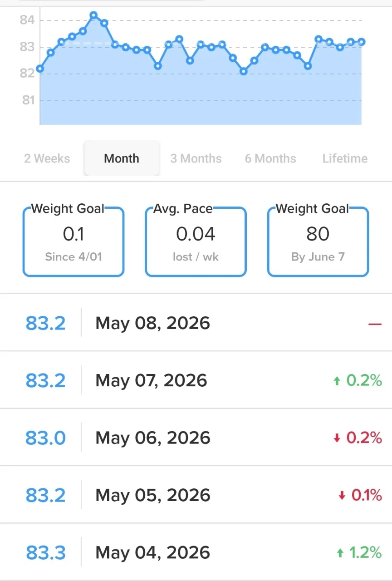The image size is (392, 581).
Task: Select the last data point on chart
Action: [362, 42]
